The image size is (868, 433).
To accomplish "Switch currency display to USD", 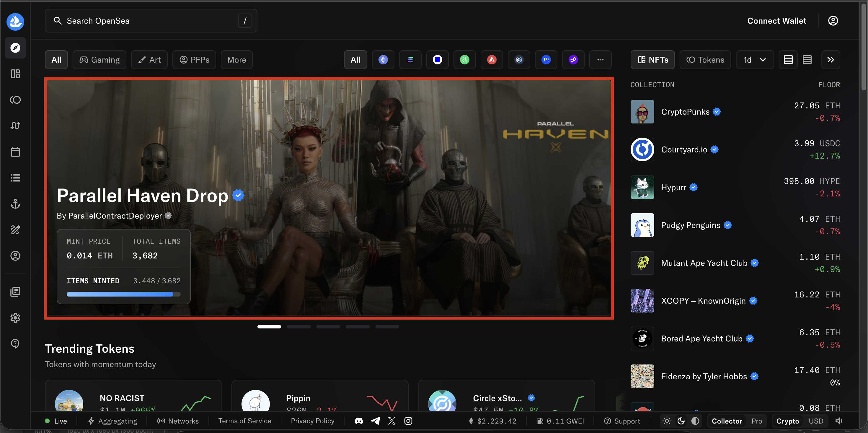I will coord(816,421).
